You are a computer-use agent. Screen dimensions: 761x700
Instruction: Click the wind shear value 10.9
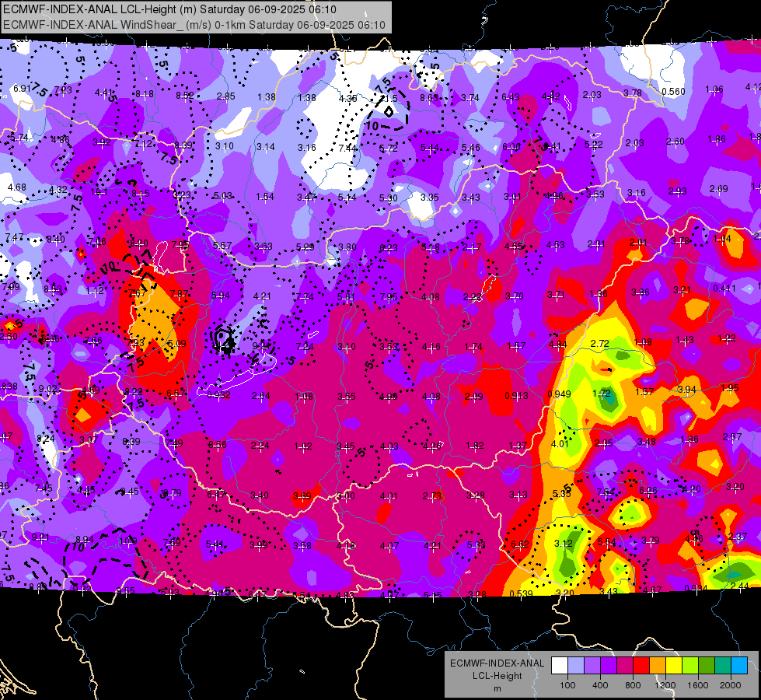127,541
